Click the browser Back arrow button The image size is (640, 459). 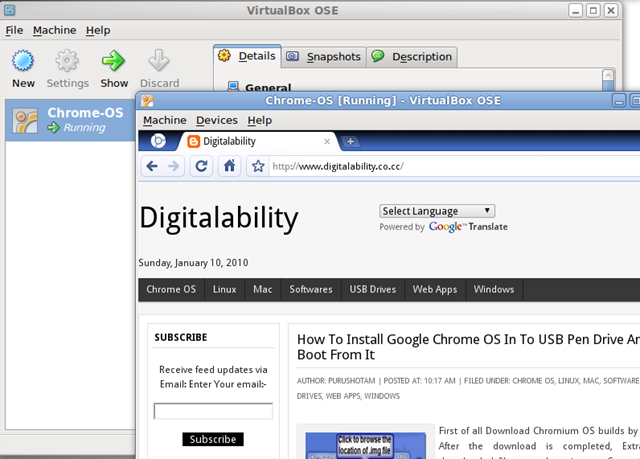click(x=152, y=166)
